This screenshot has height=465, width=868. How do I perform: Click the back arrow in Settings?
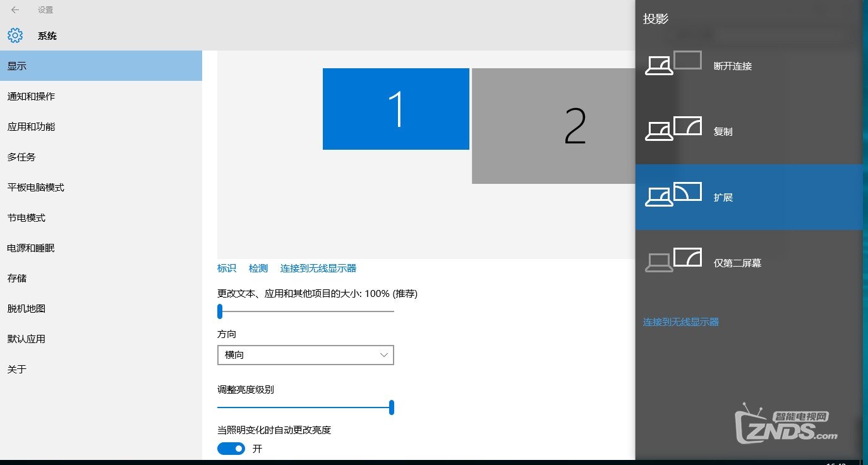pyautogui.click(x=15, y=10)
